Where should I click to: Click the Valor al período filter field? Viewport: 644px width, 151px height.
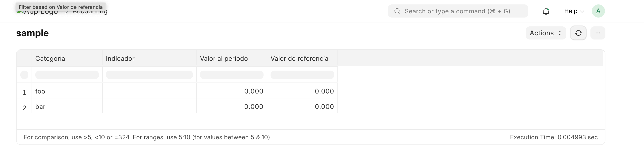coord(232,75)
